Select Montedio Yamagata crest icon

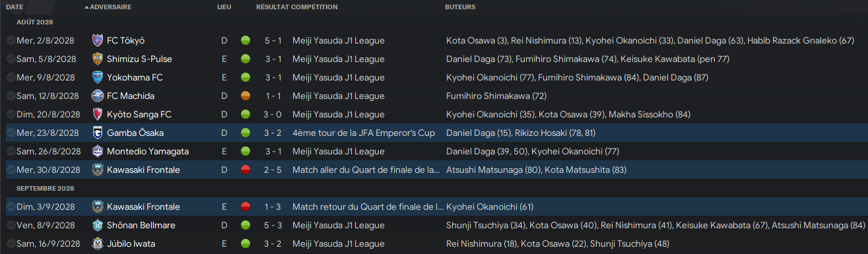coord(98,151)
